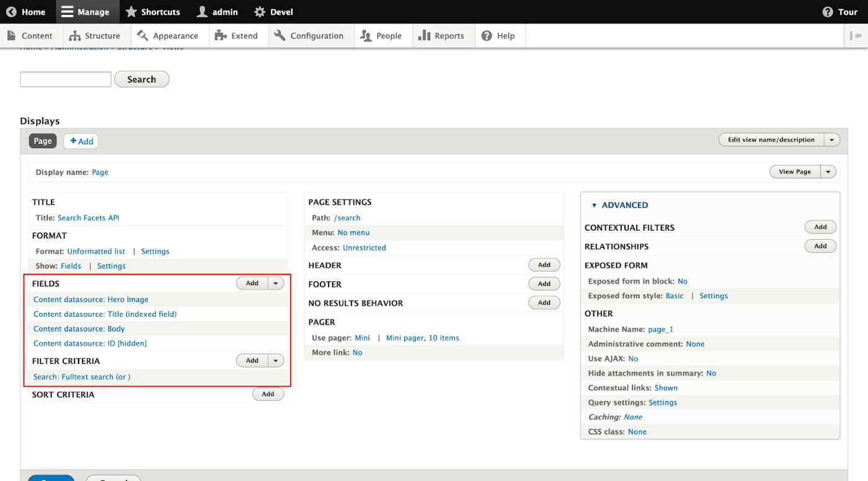Image resolution: width=868 pixels, height=481 pixels.
Task: Open Configuration via the wrench icon
Action: 281,35
